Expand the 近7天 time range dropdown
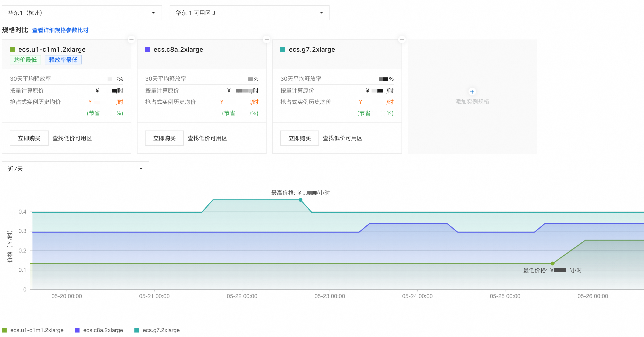 coord(75,169)
